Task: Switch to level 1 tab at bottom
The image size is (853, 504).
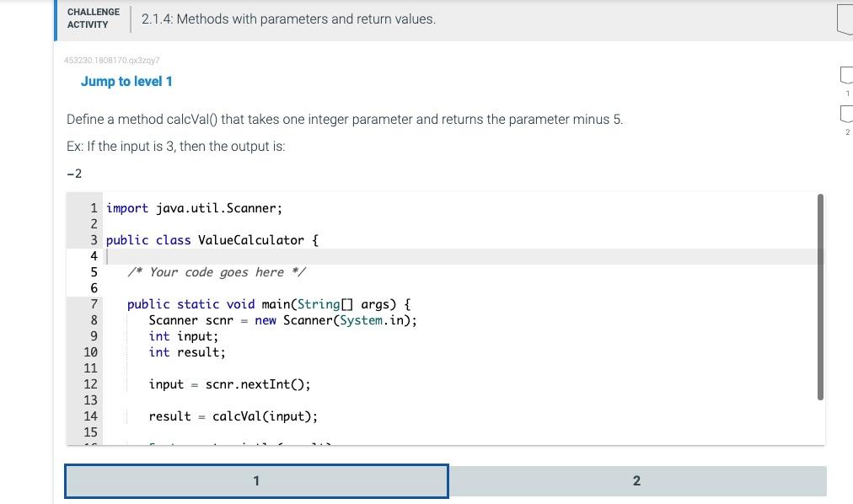Action: click(256, 480)
